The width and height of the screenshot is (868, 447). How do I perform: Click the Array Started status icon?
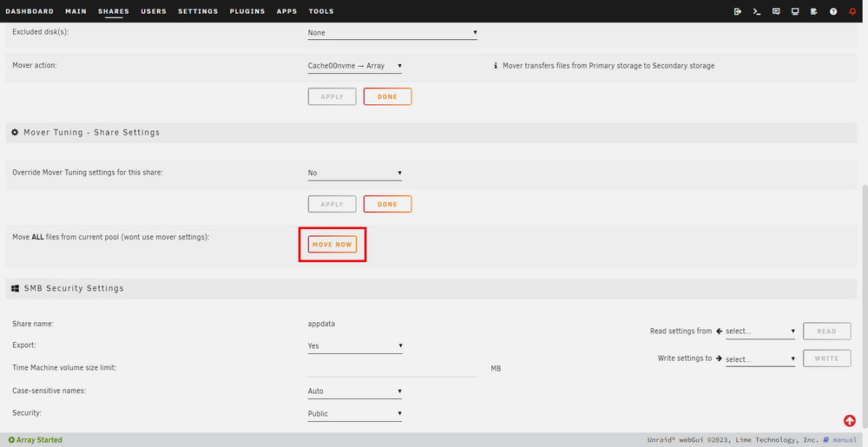click(11, 440)
